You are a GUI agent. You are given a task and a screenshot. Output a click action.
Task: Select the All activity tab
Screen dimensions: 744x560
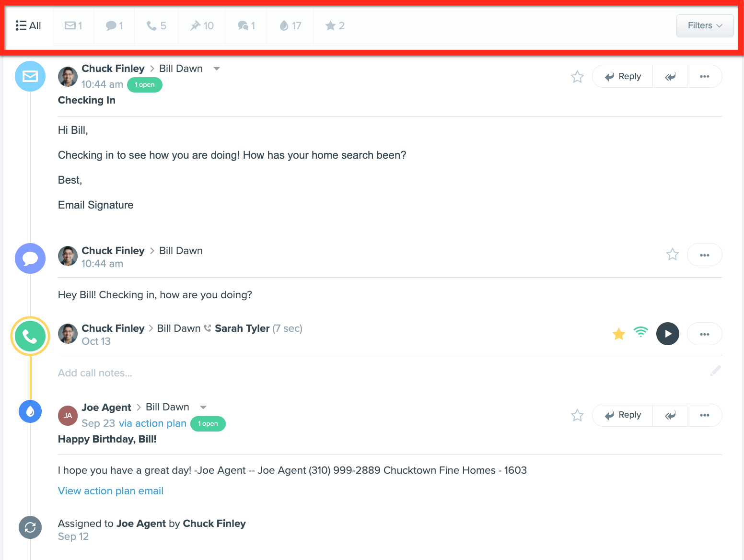click(x=28, y=26)
